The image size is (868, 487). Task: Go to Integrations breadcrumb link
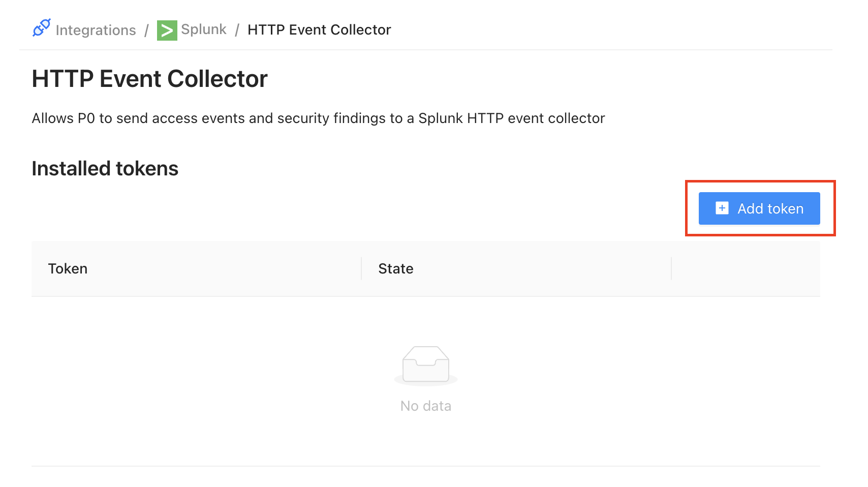(96, 31)
